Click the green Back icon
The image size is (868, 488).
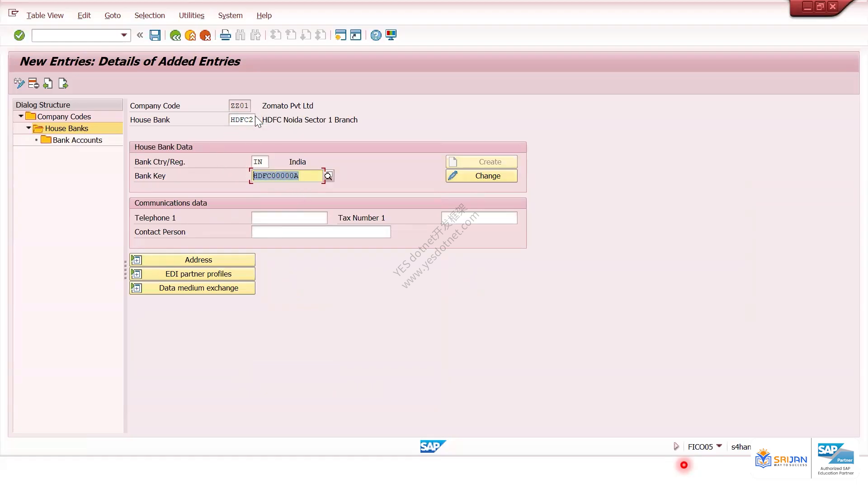(175, 35)
